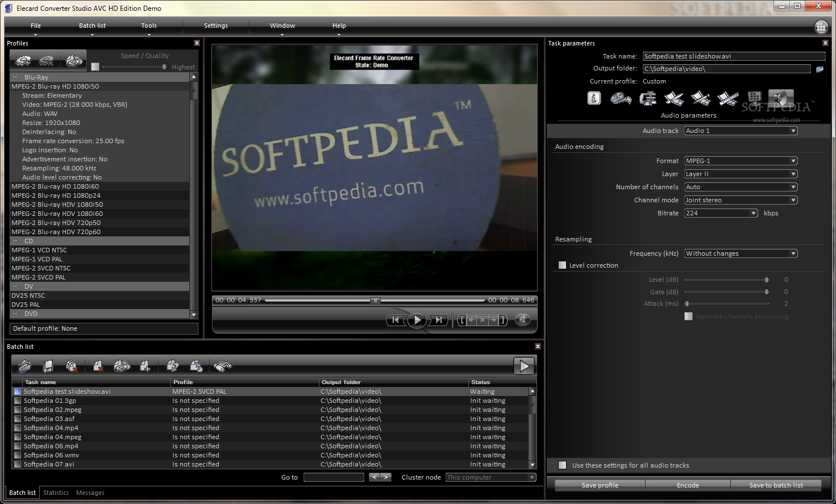Check Use these settings for all audio tracks
The height and width of the screenshot is (504, 836).
coord(562,465)
